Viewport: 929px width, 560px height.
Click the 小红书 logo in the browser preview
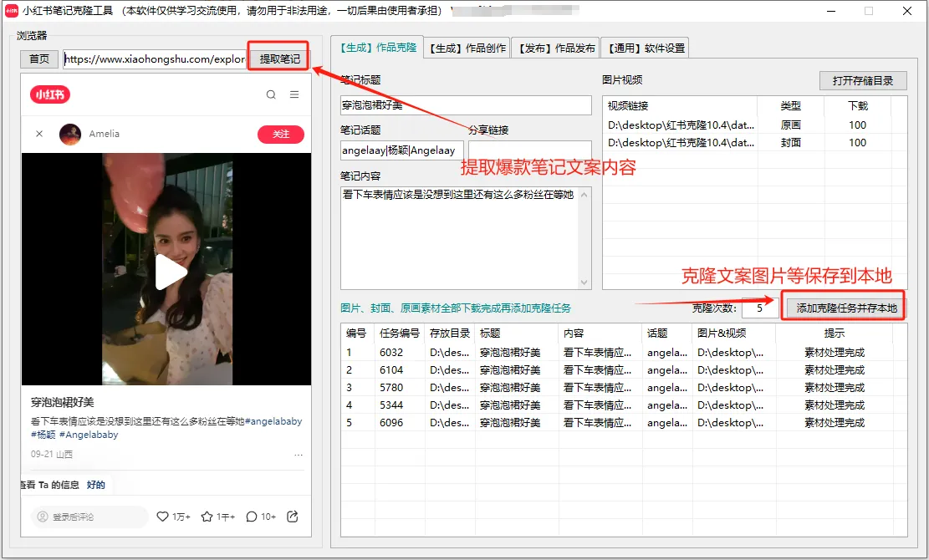tap(48, 94)
